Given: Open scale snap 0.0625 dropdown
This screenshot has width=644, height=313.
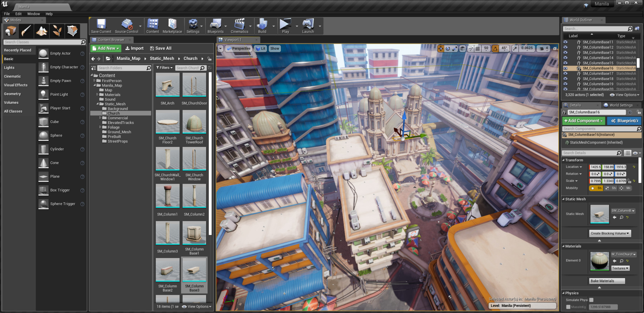Looking at the screenshot, I should 527,49.
